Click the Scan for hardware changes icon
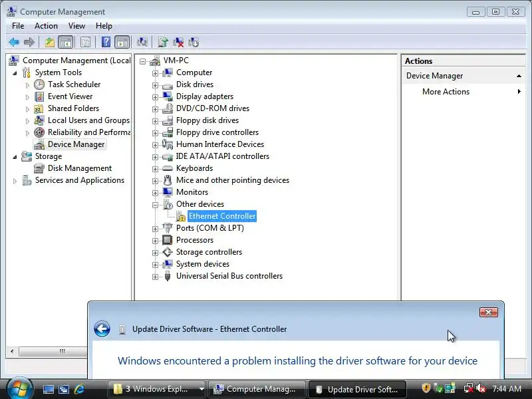This screenshot has width=532, height=399. point(142,43)
